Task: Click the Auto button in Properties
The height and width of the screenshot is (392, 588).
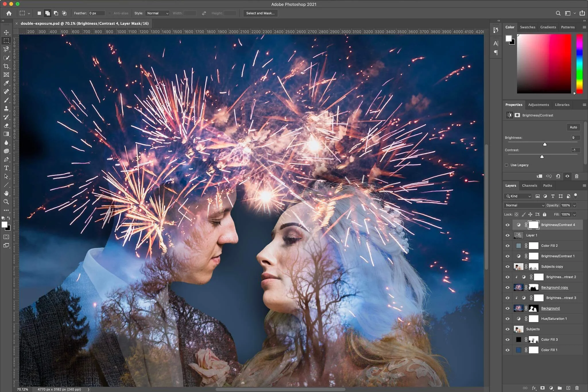Action: (573, 127)
